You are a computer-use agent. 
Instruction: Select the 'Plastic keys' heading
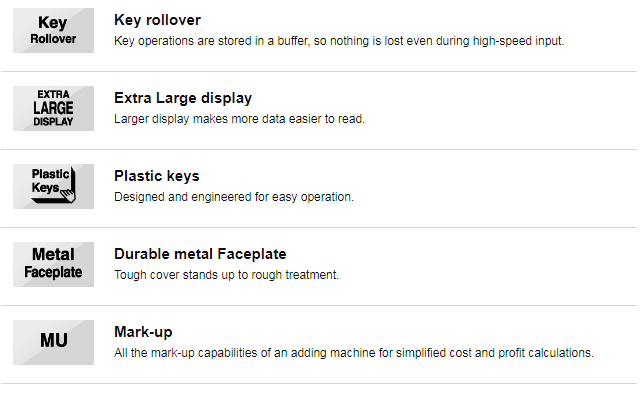157,176
